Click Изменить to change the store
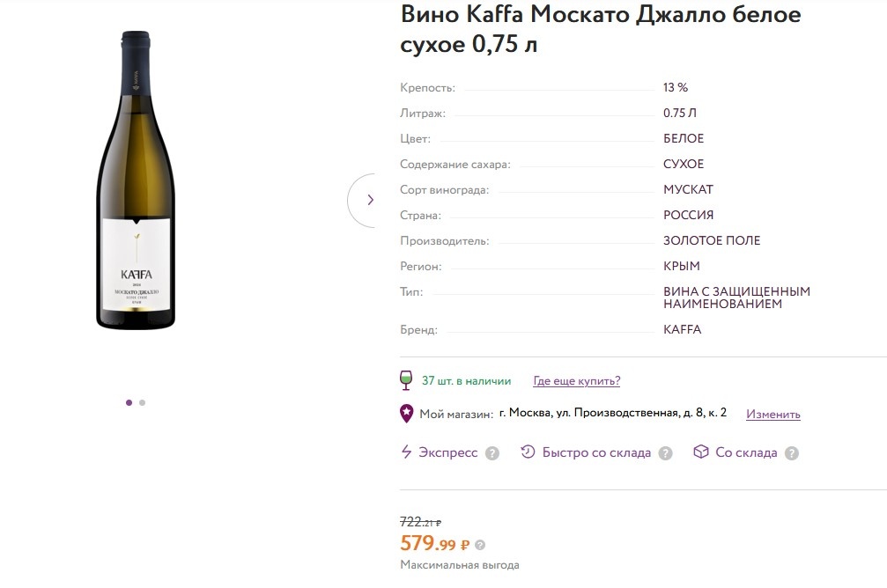 [773, 414]
